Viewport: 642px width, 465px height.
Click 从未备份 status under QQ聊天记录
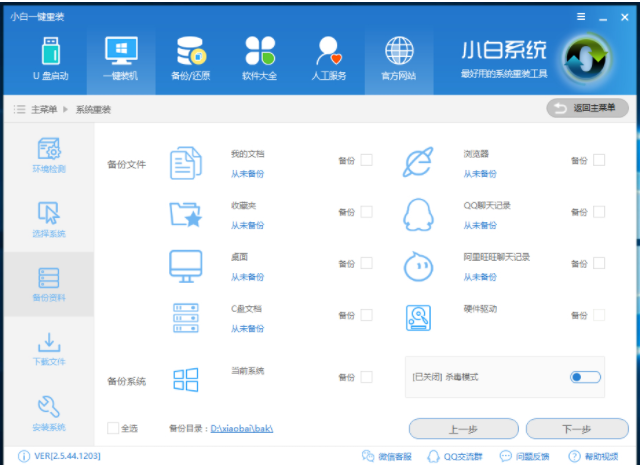480,225
